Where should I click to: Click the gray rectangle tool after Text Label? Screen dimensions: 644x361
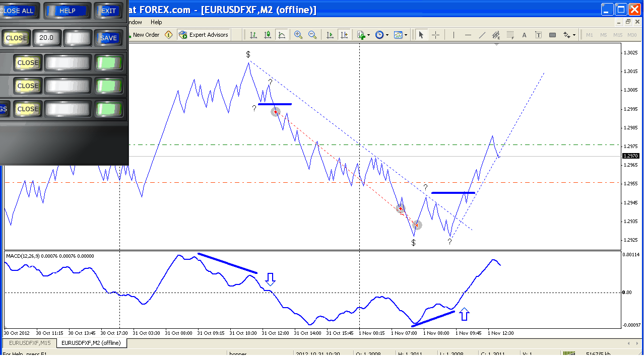pyautogui.click(x=552, y=35)
